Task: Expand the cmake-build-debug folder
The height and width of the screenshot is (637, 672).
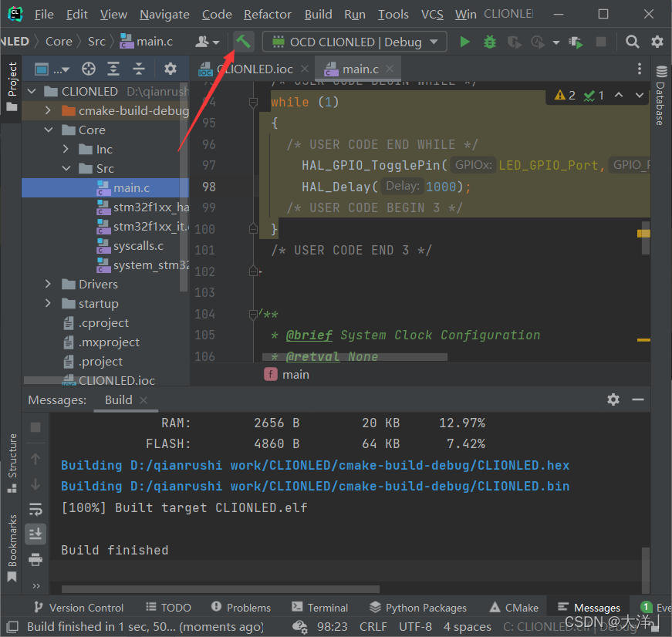Action: point(48,110)
